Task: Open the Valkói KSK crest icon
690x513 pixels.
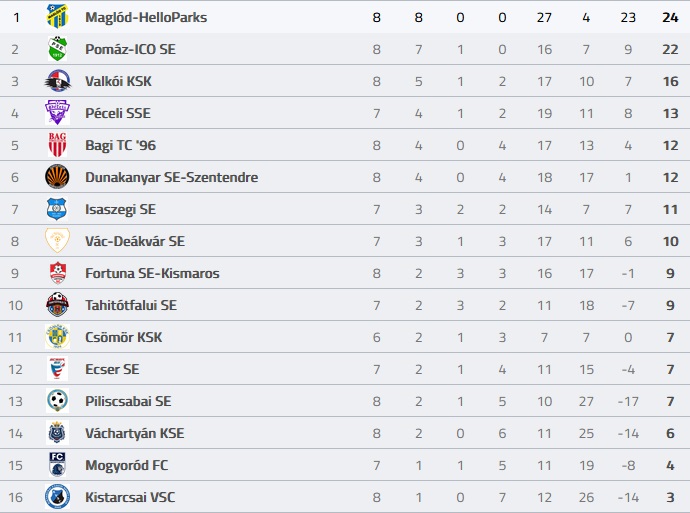Action: [57, 81]
